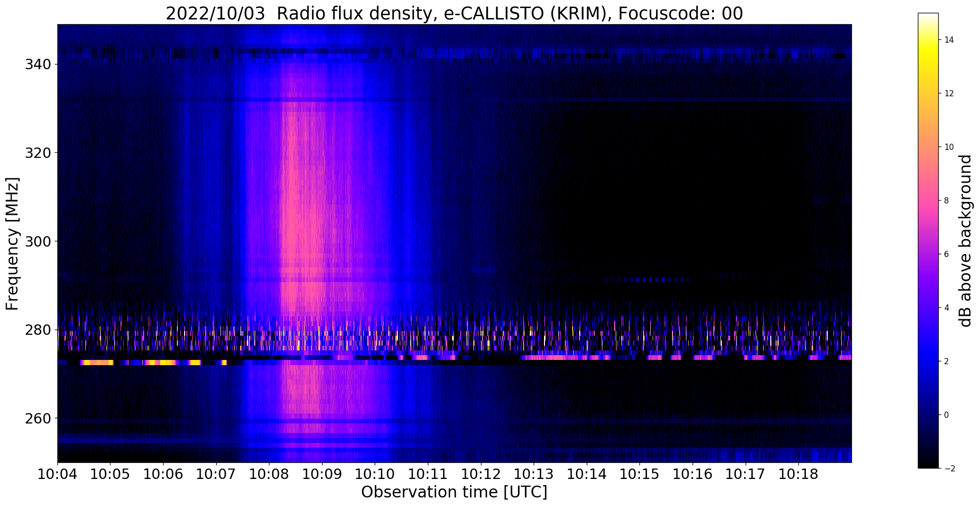Viewport: 980px width, 506px height.
Task: Click the 320 frequency tick label
Action: (38, 153)
